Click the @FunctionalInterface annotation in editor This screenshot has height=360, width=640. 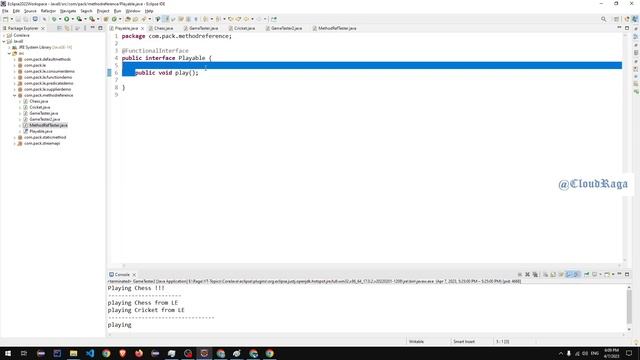coord(155,51)
